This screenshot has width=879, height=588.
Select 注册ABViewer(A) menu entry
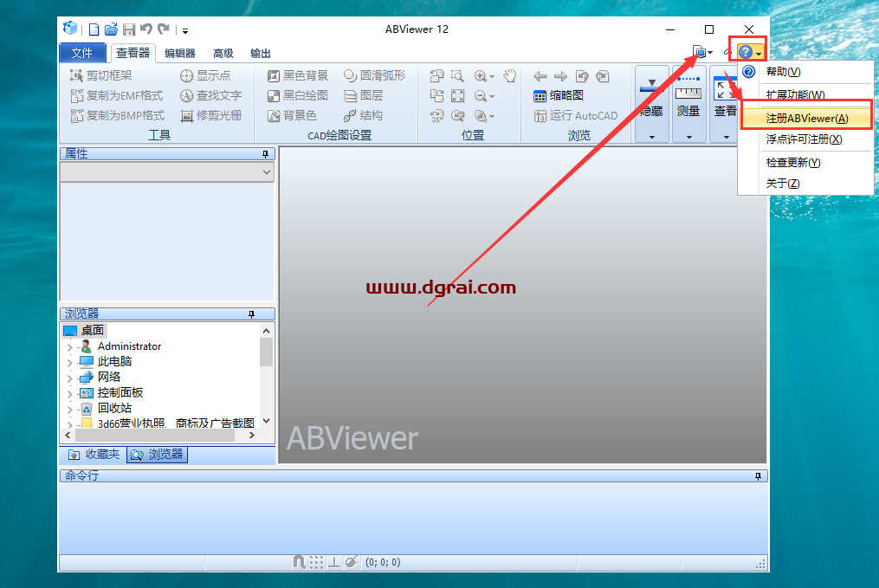point(806,119)
